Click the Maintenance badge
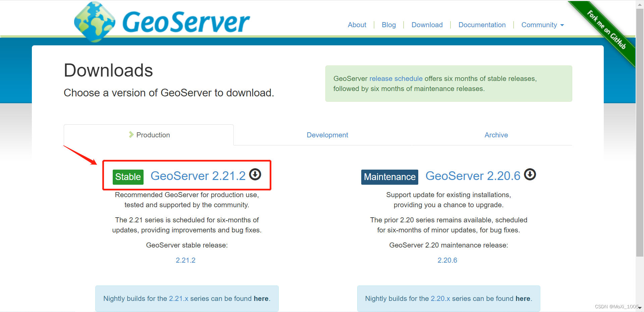Screen dimensions: 644x312 (x=390, y=177)
